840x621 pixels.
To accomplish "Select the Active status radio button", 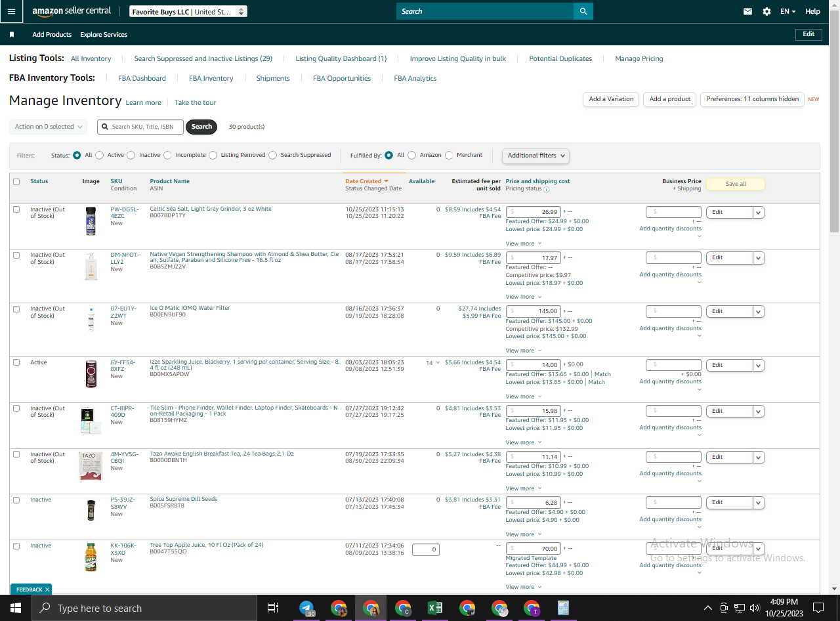I will 99,156.
